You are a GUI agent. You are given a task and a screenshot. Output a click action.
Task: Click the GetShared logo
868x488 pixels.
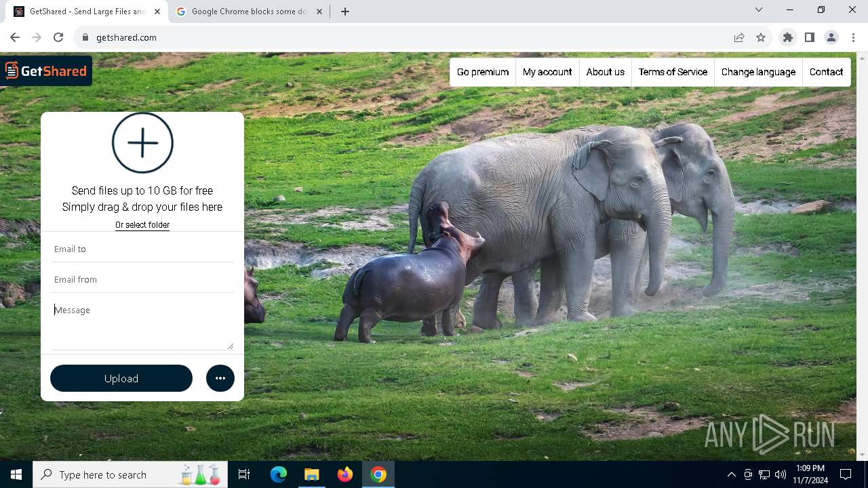point(46,70)
